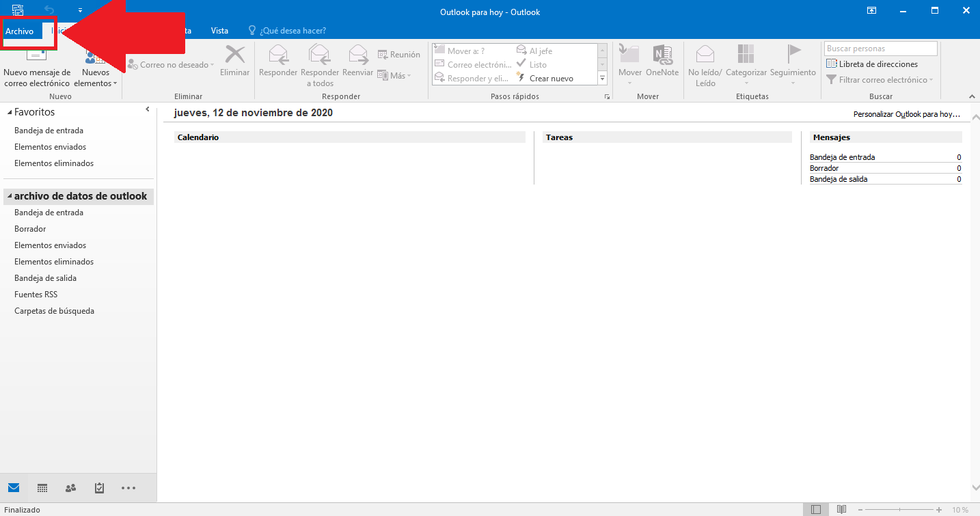The image size is (980, 516).
Task: Select Bandeja de entrada under Favoritos
Action: (49, 131)
